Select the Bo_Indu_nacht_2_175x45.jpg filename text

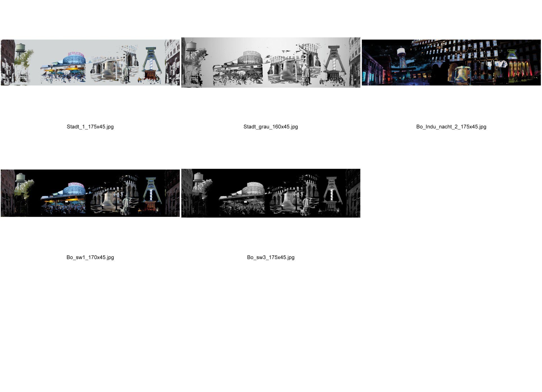[451, 127]
